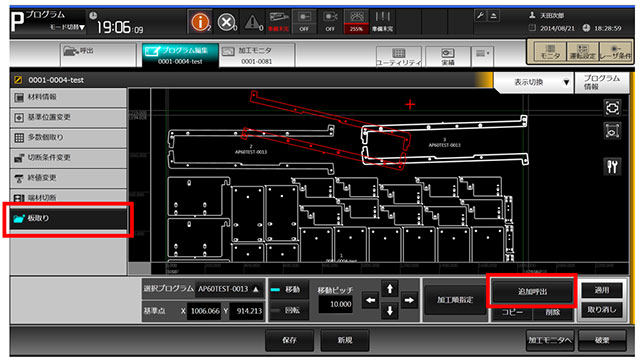Click the right arrow move button
This screenshot has width=640, height=360.
click(409, 300)
